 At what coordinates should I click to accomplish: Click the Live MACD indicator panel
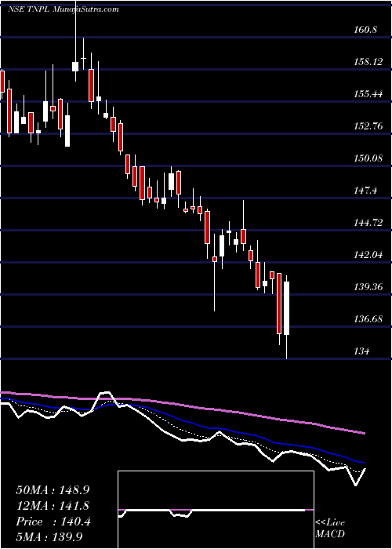[x=216, y=510]
